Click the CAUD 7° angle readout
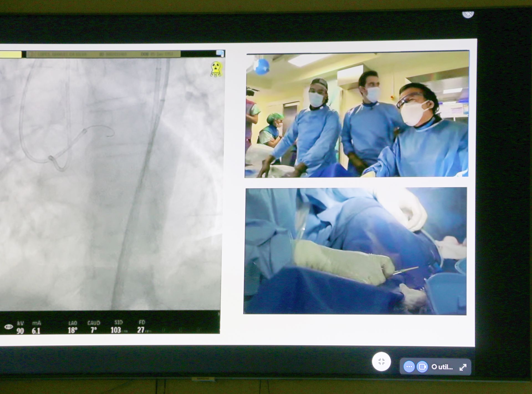Viewport: 532px width, 394px height. tap(94, 330)
